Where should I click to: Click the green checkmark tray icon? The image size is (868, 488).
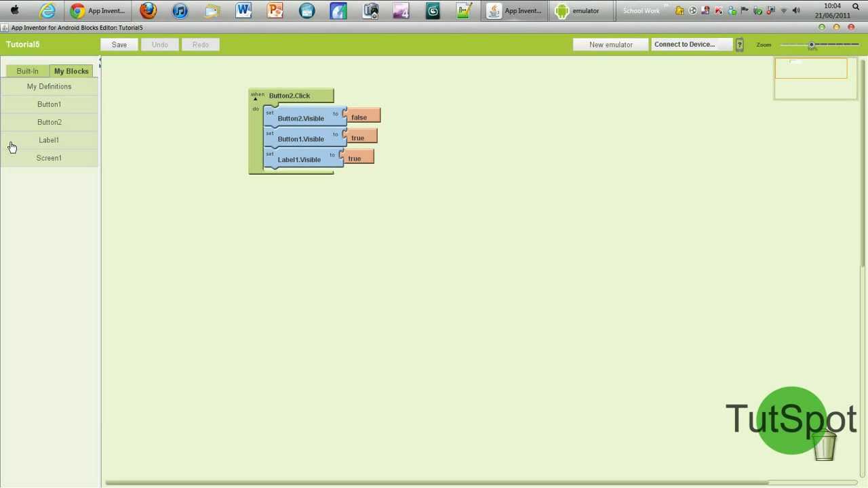point(757,11)
